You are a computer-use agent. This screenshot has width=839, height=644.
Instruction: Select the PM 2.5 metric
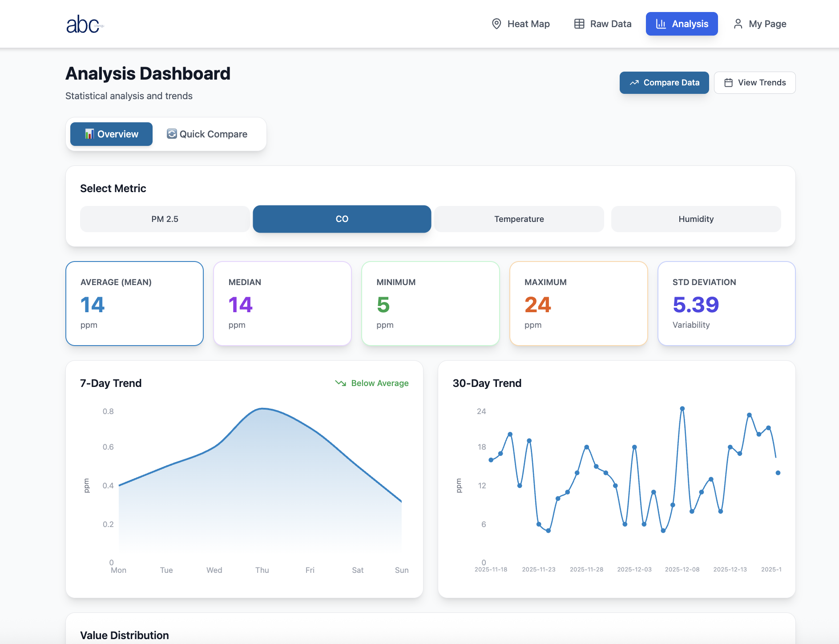coord(165,219)
